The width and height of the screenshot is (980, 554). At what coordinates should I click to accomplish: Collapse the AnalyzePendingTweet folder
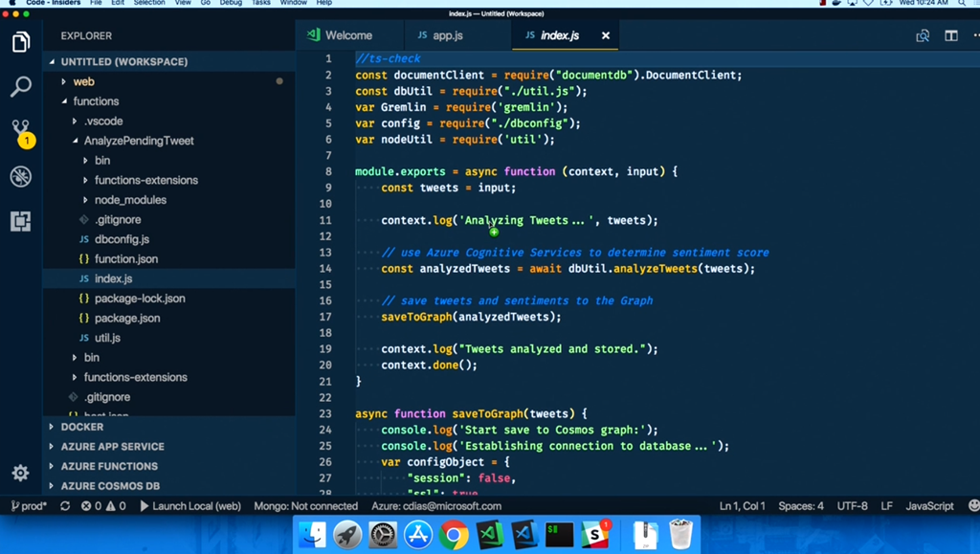pos(138,141)
